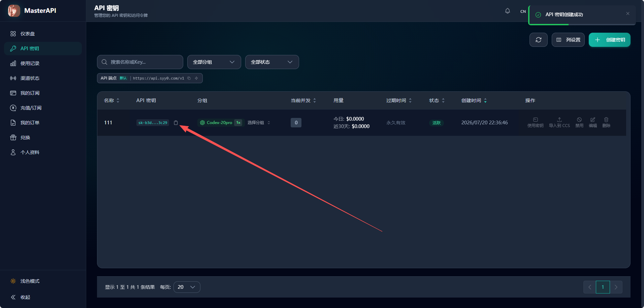Select page 1 in pagination
This screenshot has height=308, width=644.
603,287
